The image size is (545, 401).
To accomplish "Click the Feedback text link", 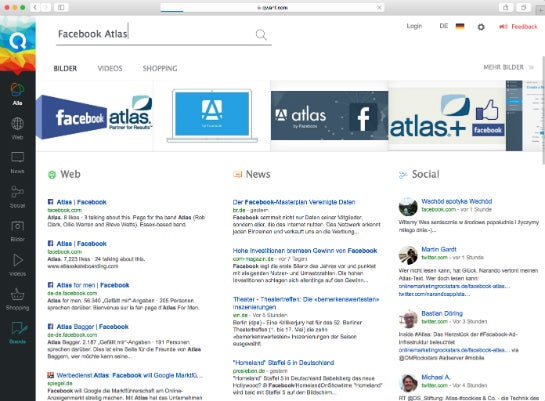I will click(524, 26).
